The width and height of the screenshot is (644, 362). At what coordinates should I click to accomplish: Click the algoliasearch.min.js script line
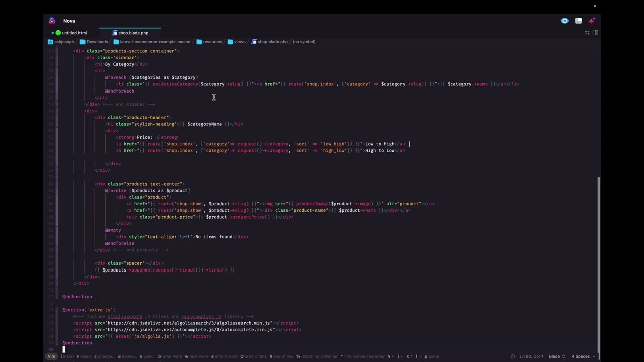click(186, 323)
